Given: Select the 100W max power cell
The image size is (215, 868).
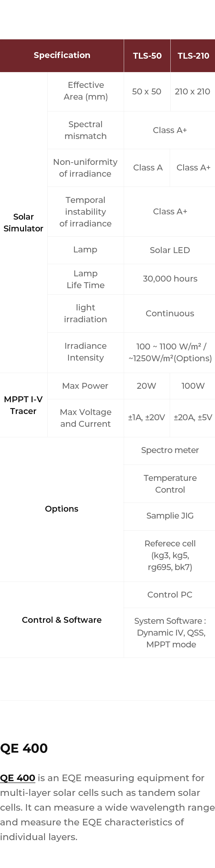Looking at the screenshot, I should pos(193,386).
